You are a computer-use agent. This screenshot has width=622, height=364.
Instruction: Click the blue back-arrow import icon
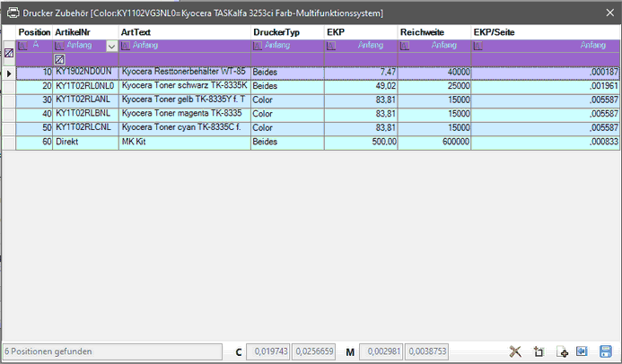(582, 351)
